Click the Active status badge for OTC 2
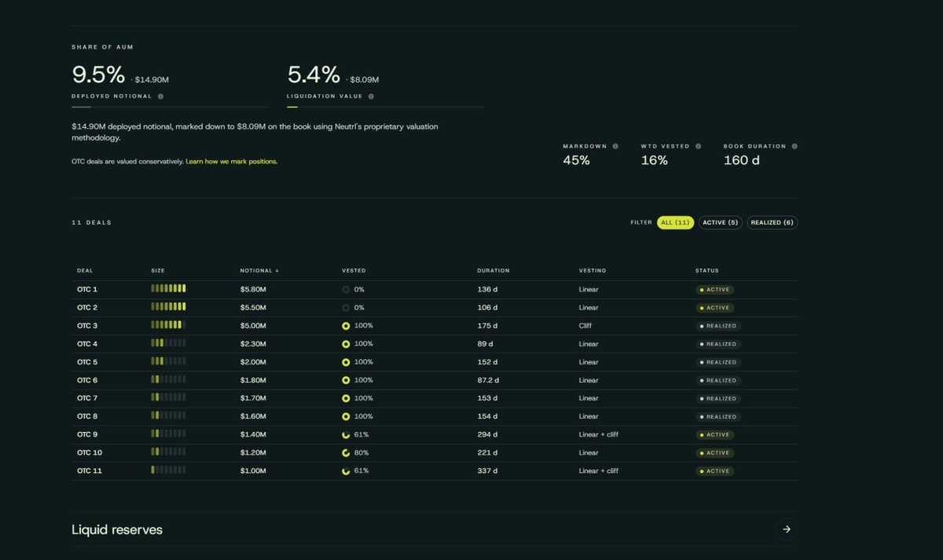This screenshot has width=943, height=560. click(x=715, y=308)
